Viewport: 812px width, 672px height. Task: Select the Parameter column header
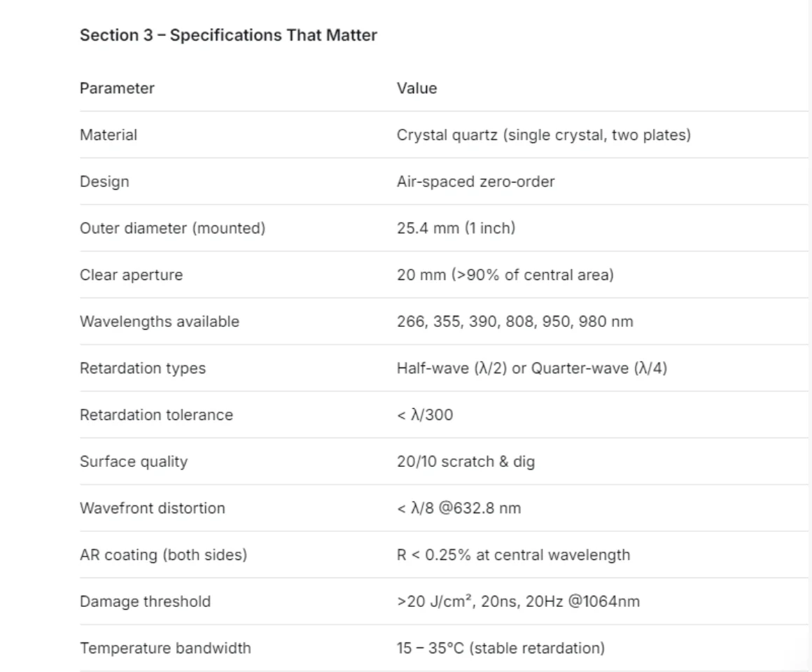coord(117,88)
